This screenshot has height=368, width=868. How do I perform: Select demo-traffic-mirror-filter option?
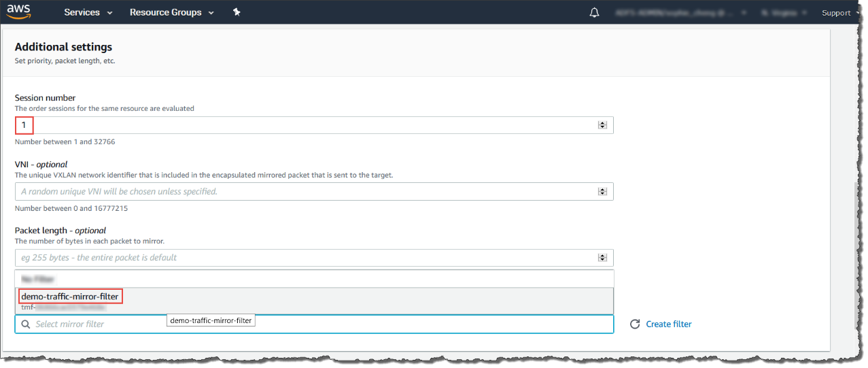70,297
